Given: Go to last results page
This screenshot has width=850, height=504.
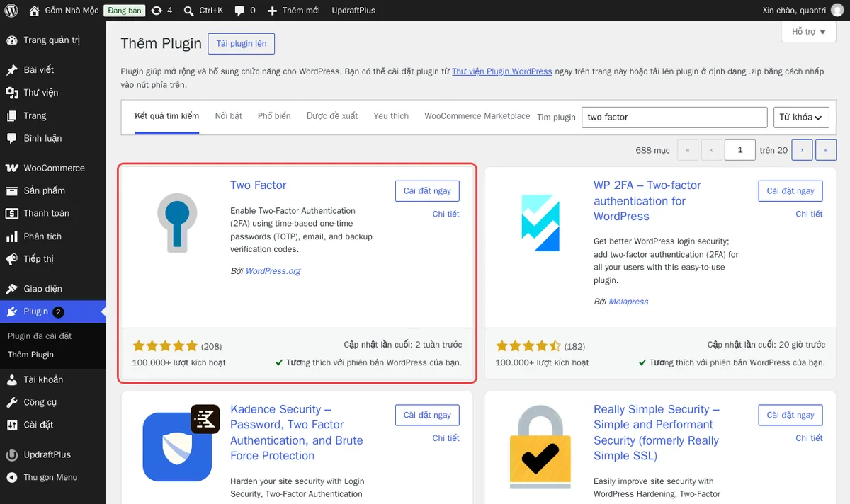Looking at the screenshot, I should [826, 150].
